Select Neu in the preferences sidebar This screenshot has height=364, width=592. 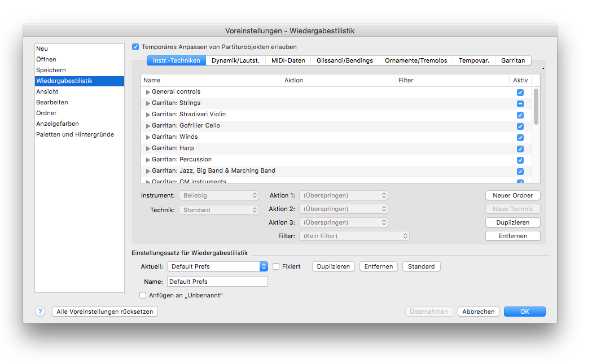(79, 49)
